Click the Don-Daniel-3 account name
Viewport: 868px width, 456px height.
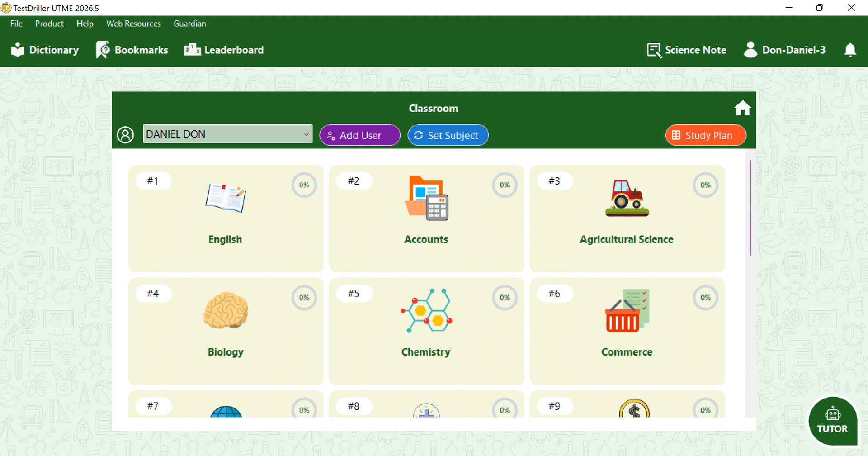click(793, 50)
